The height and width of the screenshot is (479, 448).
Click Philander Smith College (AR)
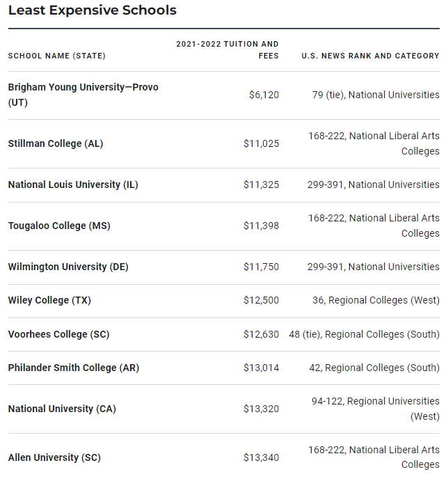[74, 368]
